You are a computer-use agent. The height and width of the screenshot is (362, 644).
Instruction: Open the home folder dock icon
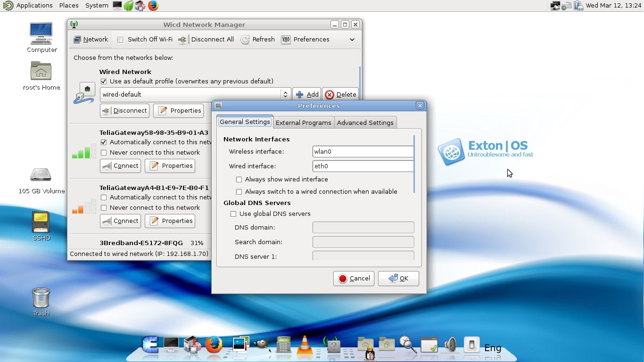[x=365, y=345]
